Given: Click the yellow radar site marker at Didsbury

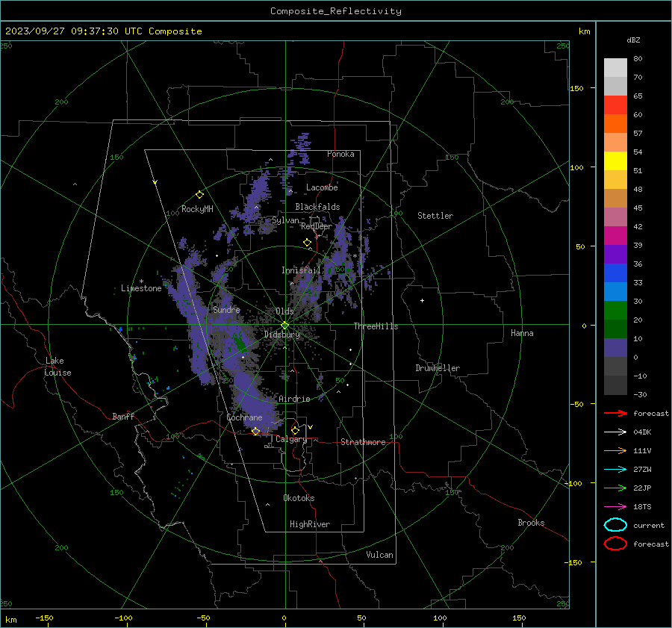Looking at the screenshot, I should [285, 326].
